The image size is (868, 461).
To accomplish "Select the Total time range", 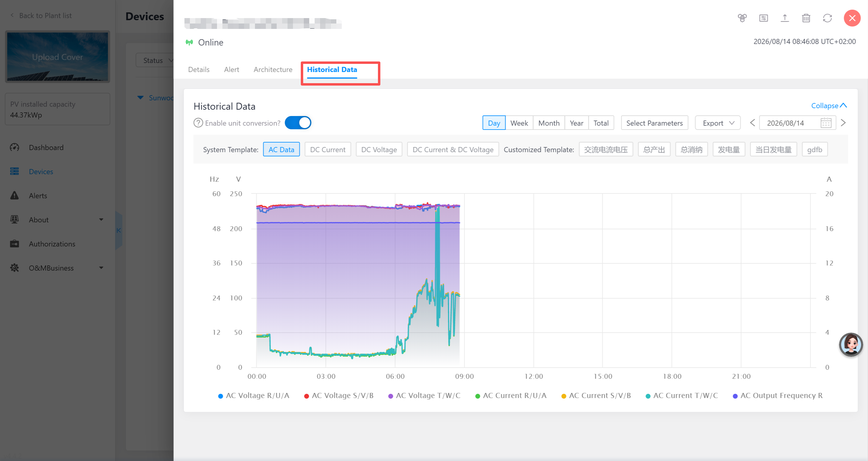I will click(601, 123).
